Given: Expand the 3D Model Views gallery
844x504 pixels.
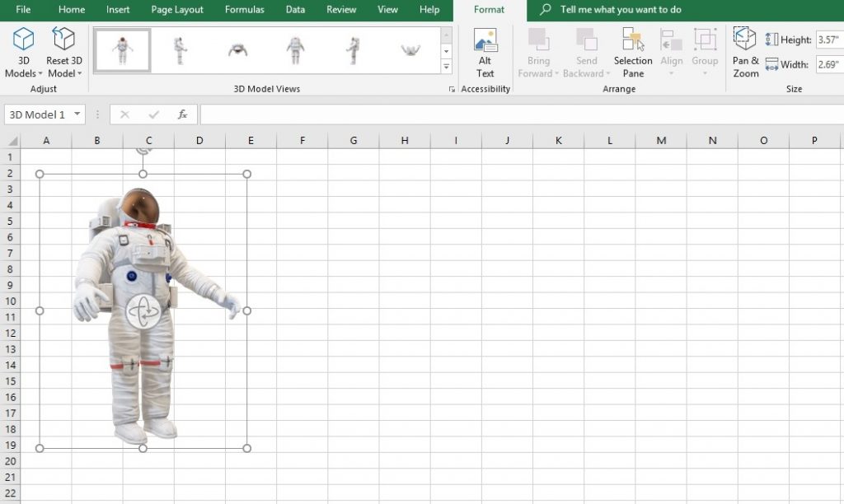Looking at the screenshot, I should [x=446, y=66].
